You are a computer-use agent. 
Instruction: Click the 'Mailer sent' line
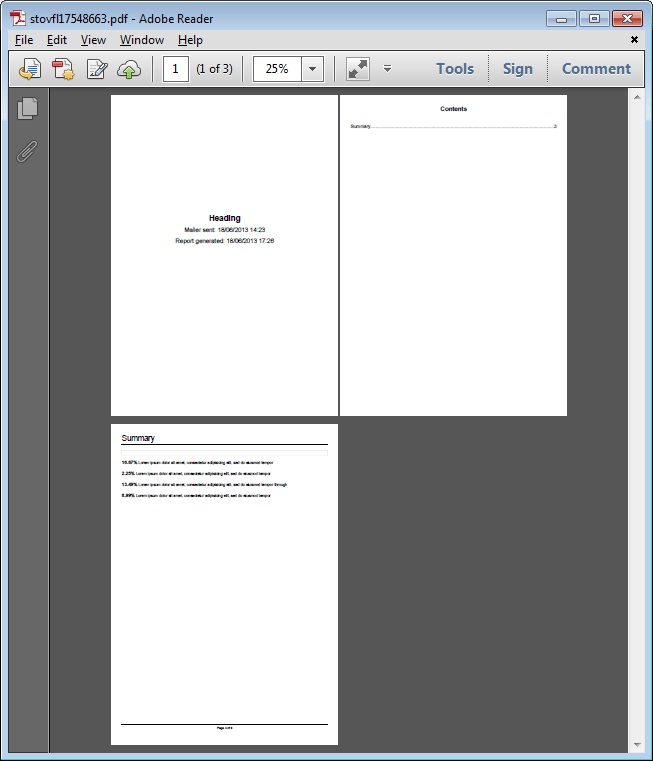225,230
